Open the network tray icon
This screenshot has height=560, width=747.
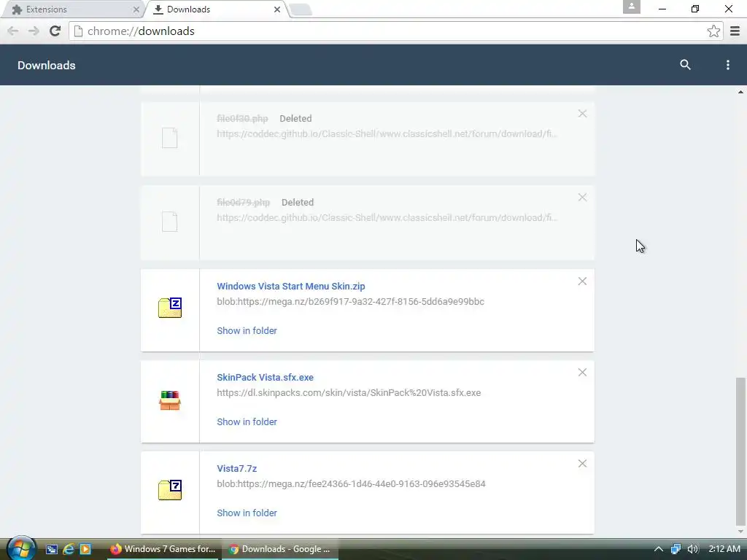tap(676, 549)
